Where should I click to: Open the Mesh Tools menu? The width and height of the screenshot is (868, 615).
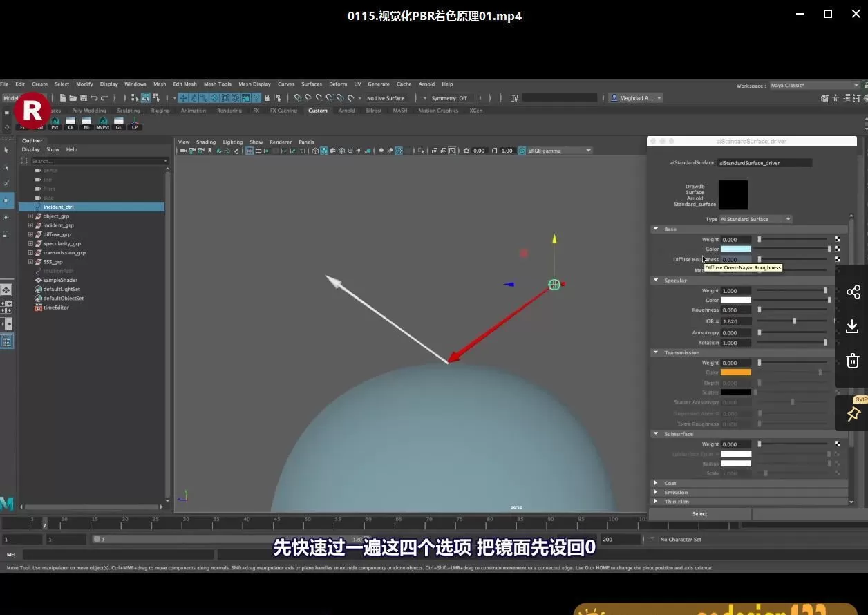(218, 84)
